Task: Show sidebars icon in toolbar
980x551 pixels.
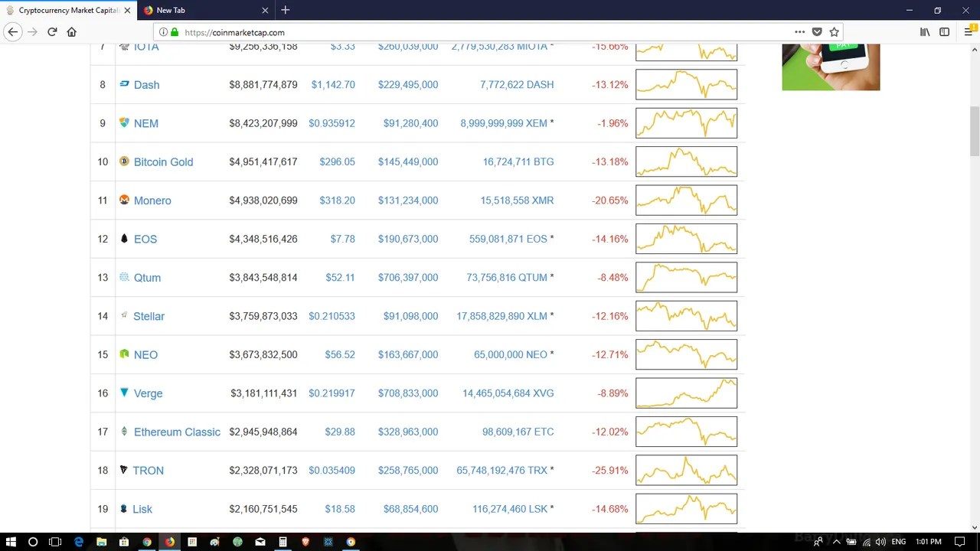Action: pos(945,32)
